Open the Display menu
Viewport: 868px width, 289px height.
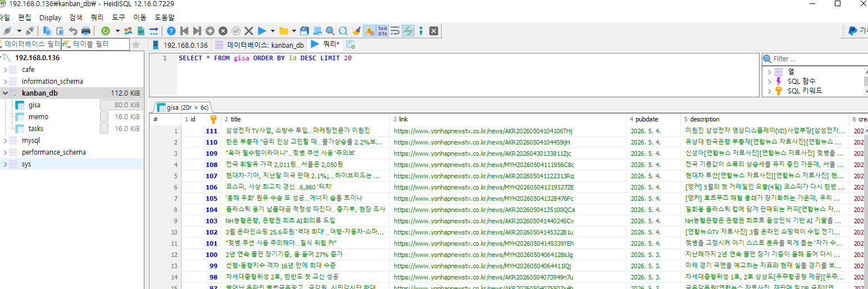pos(50,18)
